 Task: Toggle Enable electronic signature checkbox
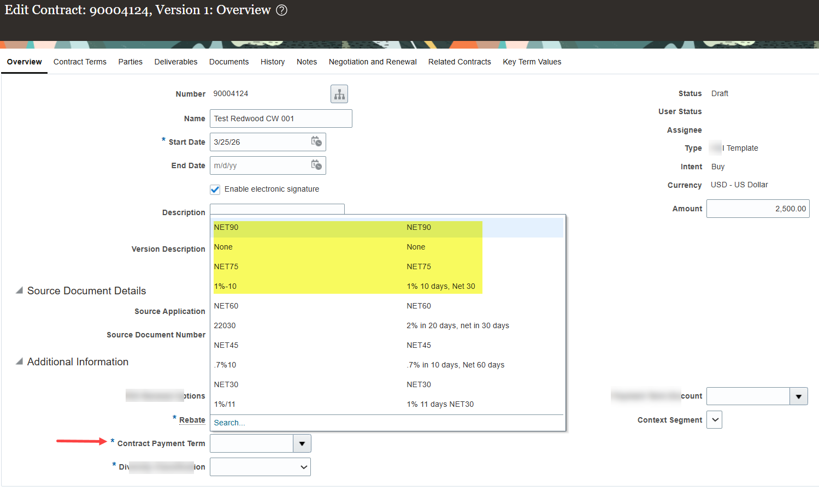coord(215,189)
